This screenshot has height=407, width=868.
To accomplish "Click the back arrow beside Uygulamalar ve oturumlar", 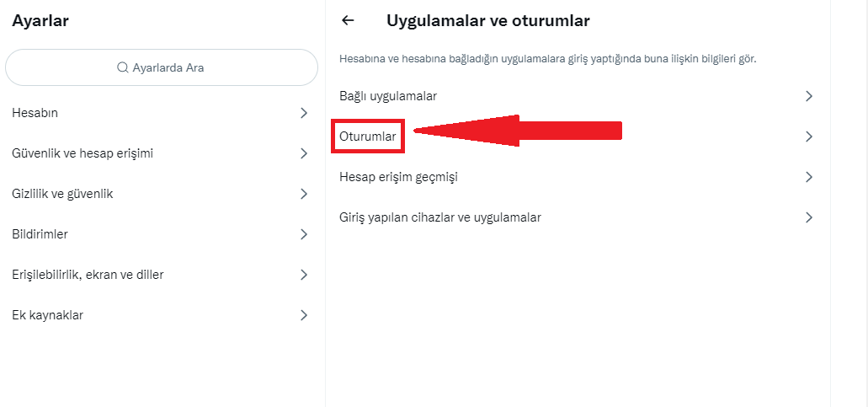I will point(348,20).
